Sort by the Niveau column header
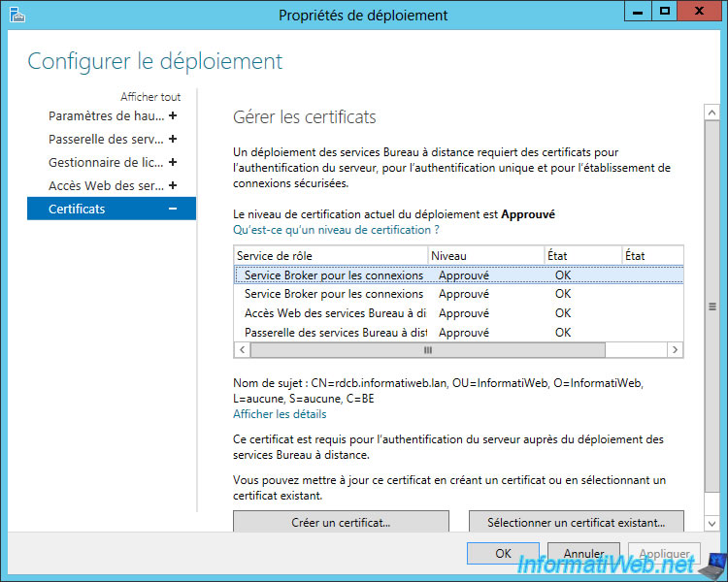728x582 pixels. click(485, 255)
